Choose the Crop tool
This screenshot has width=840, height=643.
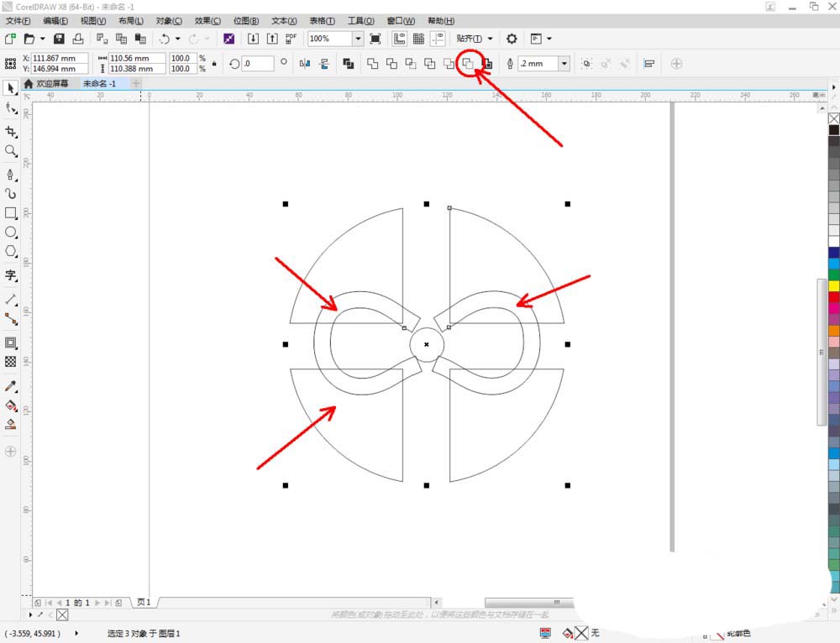pos(10,132)
